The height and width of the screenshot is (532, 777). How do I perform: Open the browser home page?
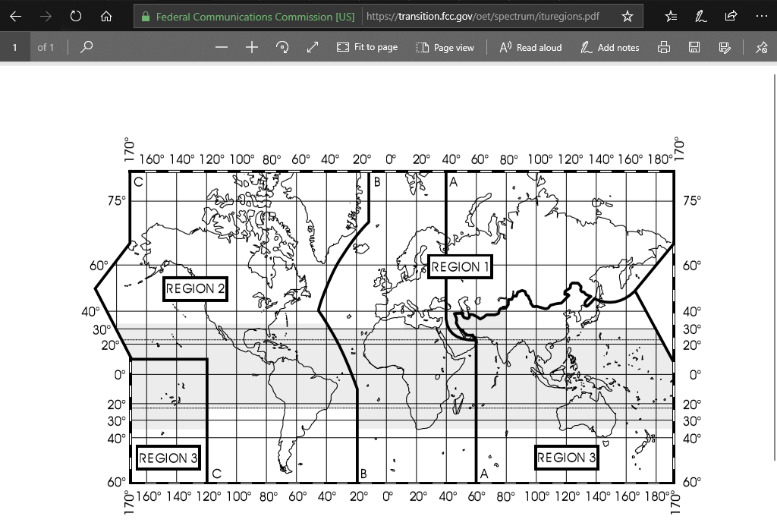click(x=106, y=17)
